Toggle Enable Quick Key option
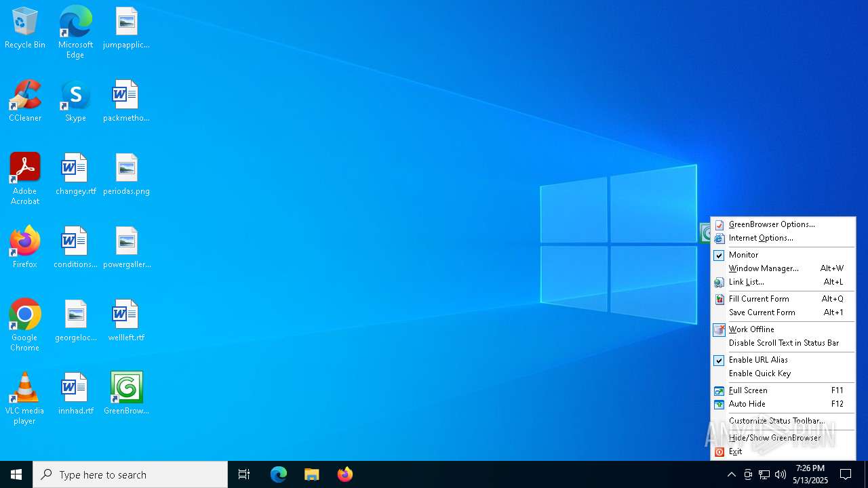The image size is (868, 488). (783, 373)
